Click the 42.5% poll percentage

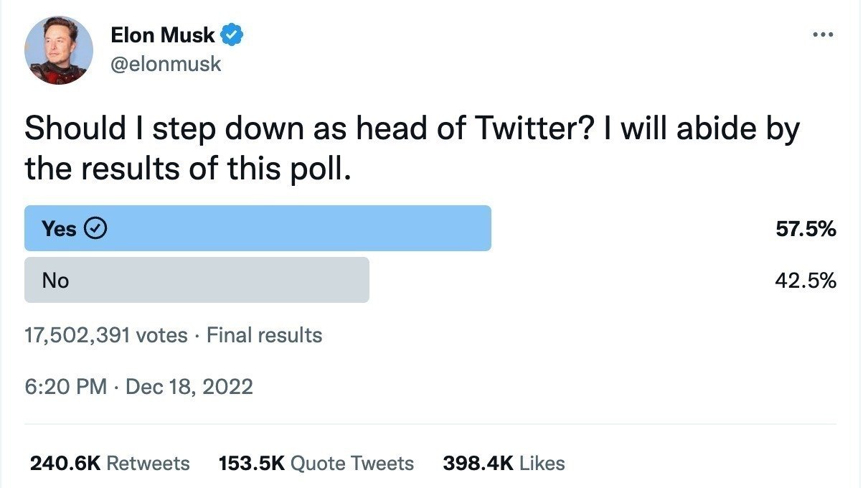pyautogui.click(x=806, y=281)
